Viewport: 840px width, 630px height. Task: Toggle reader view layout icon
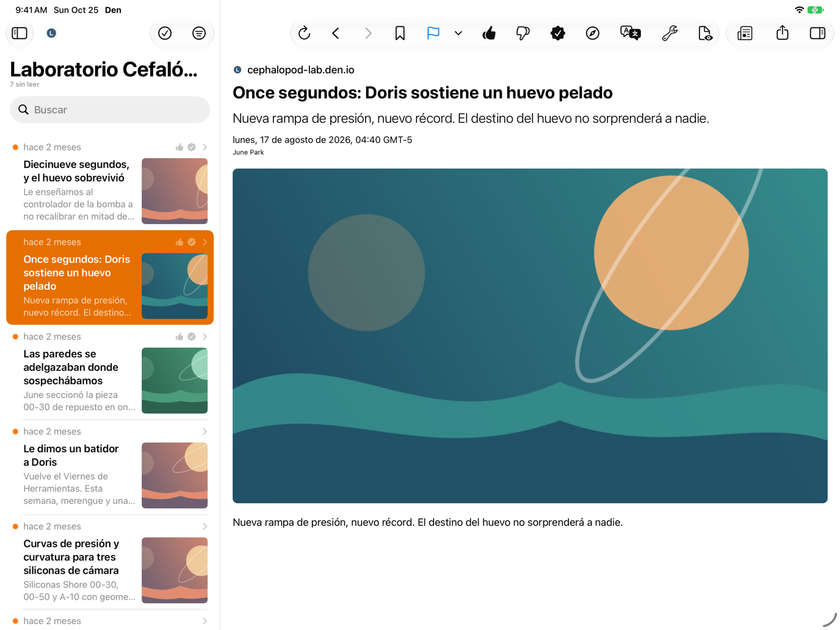click(745, 33)
